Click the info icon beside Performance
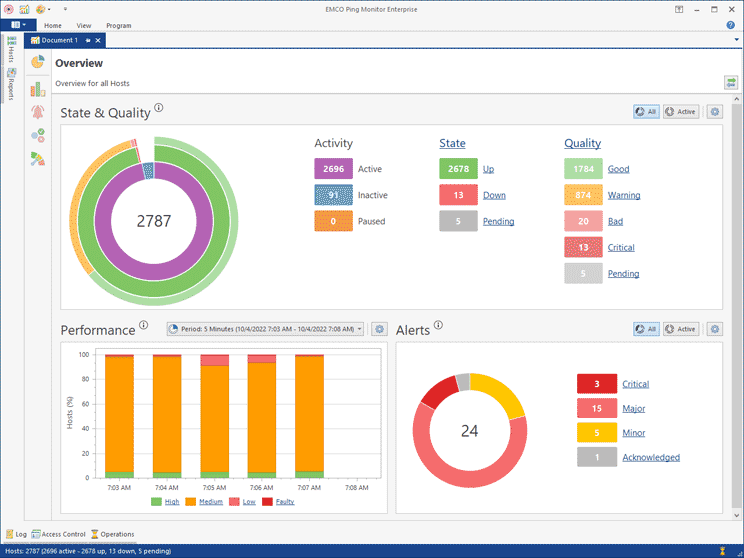 (144, 326)
